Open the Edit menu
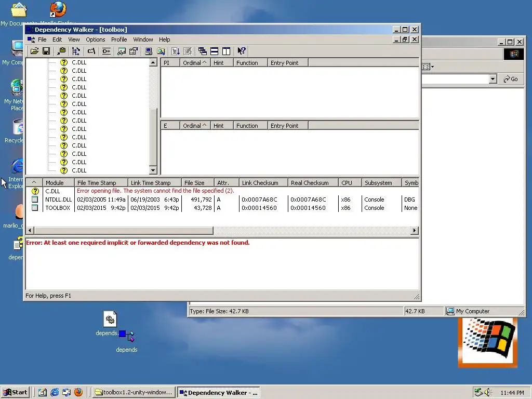 pos(57,39)
